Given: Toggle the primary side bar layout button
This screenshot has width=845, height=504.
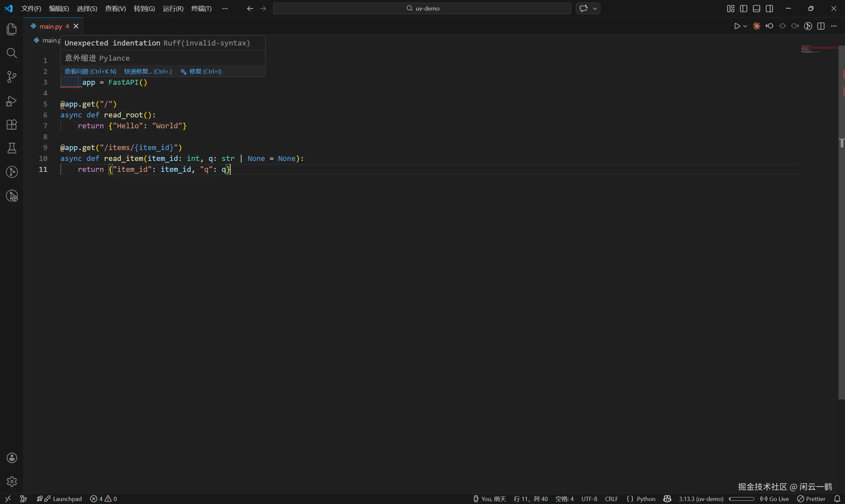Looking at the screenshot, I should click(743, 9).
